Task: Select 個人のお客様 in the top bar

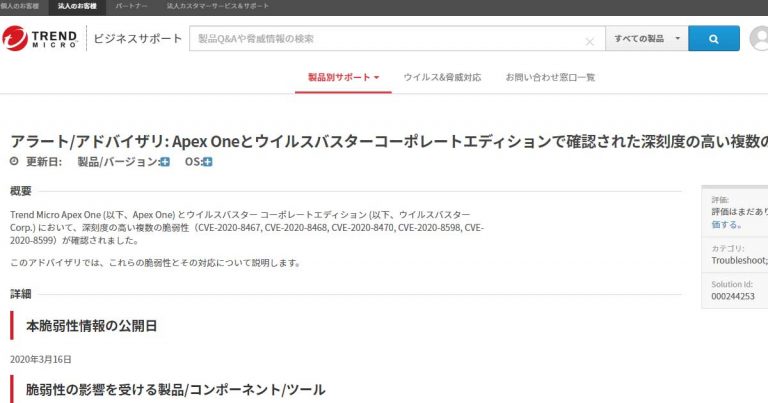Action: (22, 6)
